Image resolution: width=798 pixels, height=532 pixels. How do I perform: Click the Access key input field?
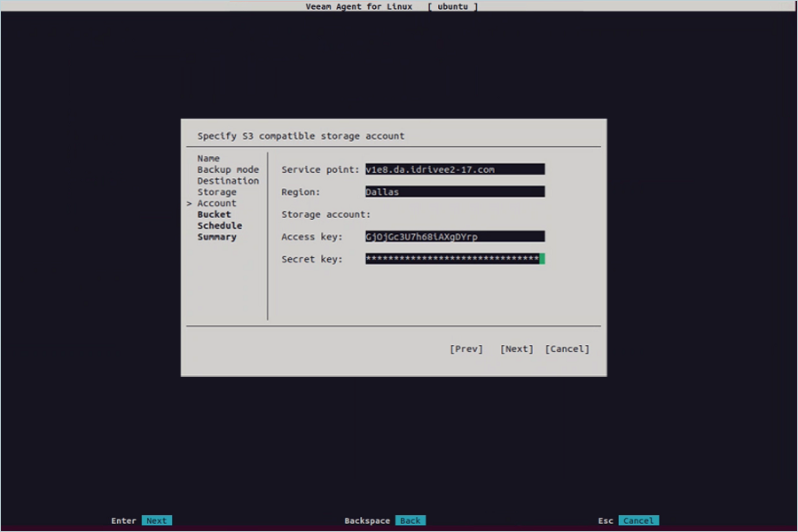455,236
